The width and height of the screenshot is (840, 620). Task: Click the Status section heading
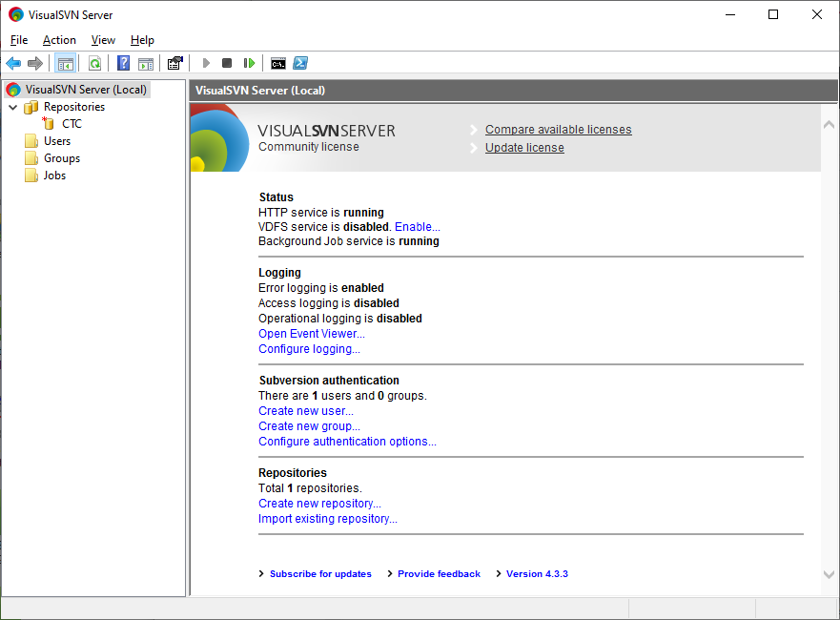276,197
